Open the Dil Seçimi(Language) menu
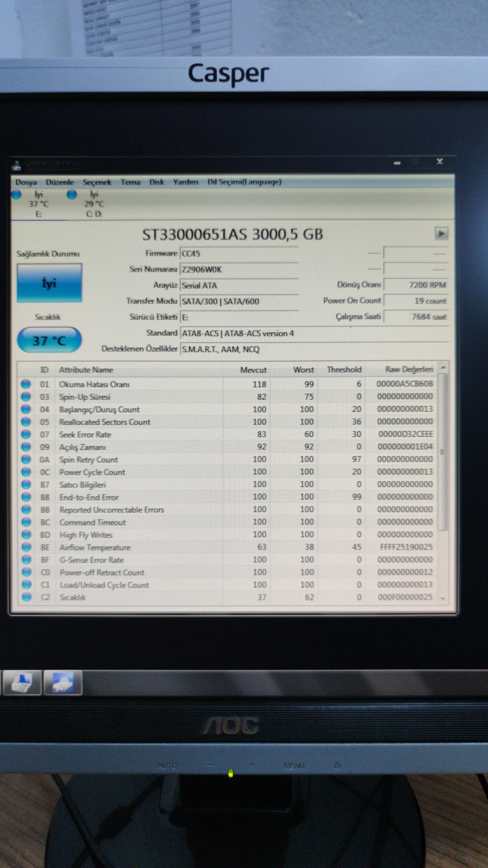This screenshot has width=488, height=868. tap(244, 182)
